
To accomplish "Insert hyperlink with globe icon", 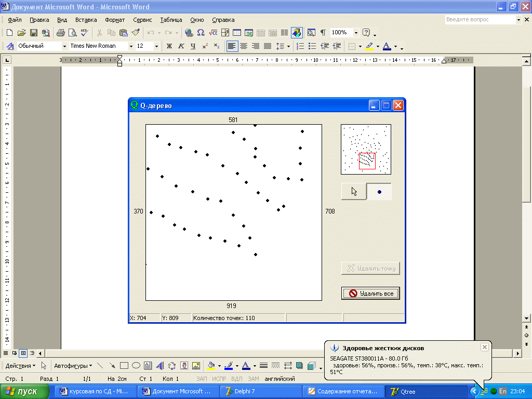I will point(189,33).
